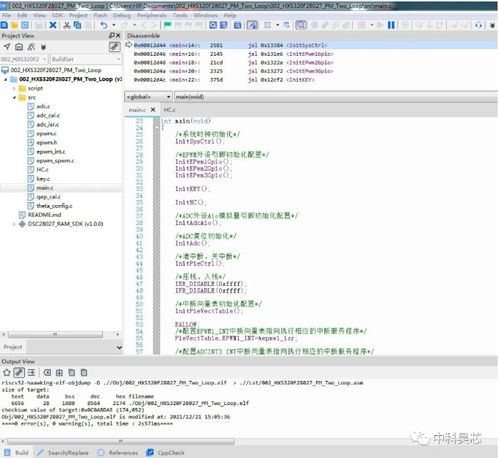Image resolution: width=499 pixels, height=458 pixels.
Task: Click the pause debug execution button
Action: coord(391,25)
